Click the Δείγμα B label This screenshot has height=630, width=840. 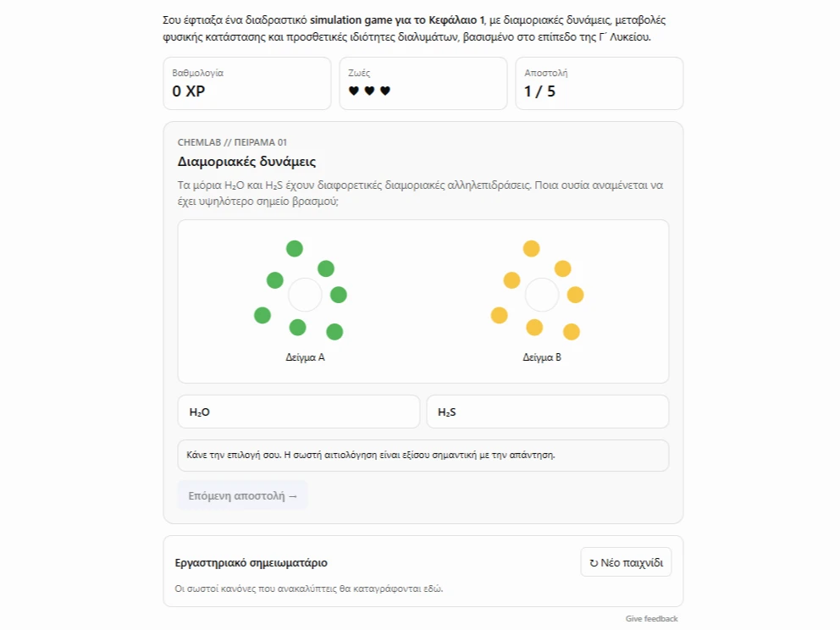(x=542, y=357)
